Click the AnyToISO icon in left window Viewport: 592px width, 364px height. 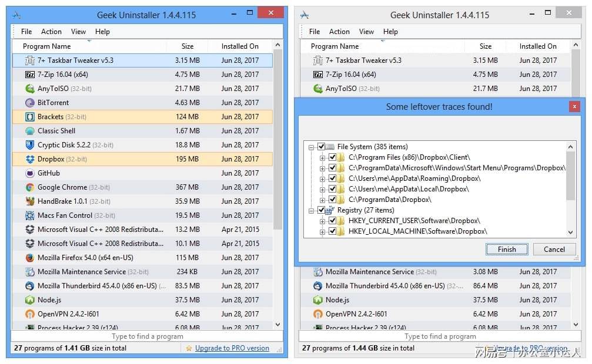pyautogui.click(x=30, y=89)
